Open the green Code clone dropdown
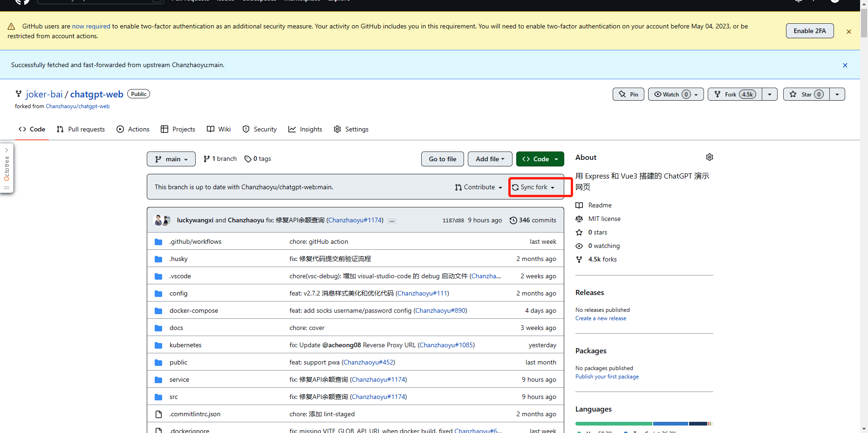The width and height of the screenshot is (868, 433). tap(540, 159)
